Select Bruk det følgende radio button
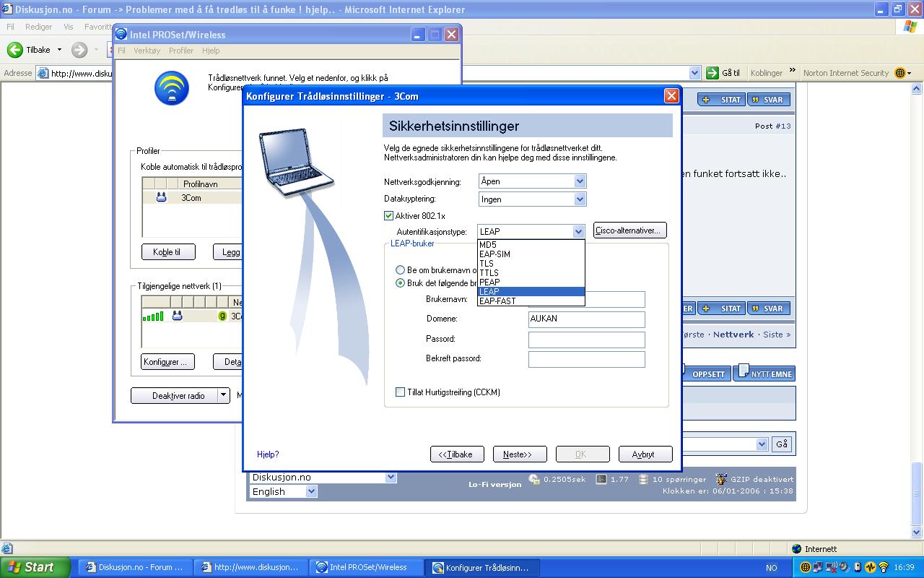The width and height of the screenshot is (924, 578). tap(400, 282)
